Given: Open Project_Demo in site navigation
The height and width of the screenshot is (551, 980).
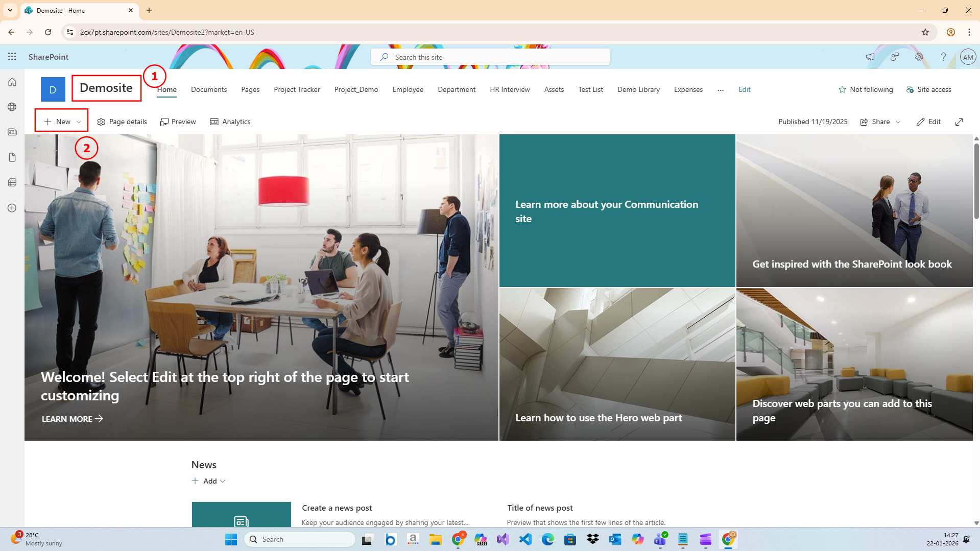Looking at the screenshot, I should point(356,89).
